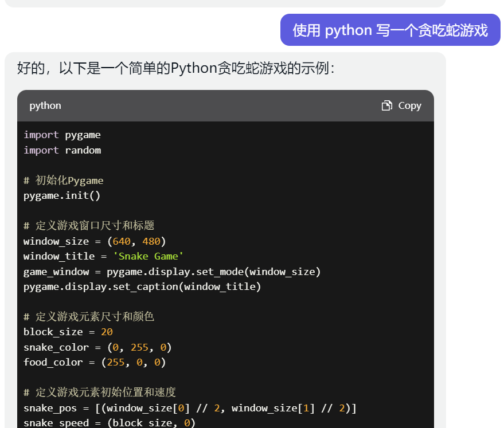The image size is (504, 428).
Task: Click the pygame.display.set_caption line
Action: (142, 286)
